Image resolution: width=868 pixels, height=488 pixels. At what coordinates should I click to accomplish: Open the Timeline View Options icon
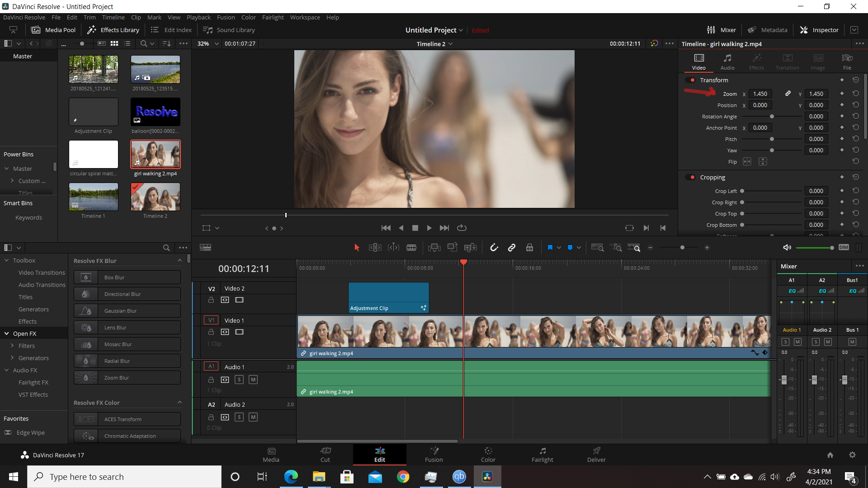[205, 248]
